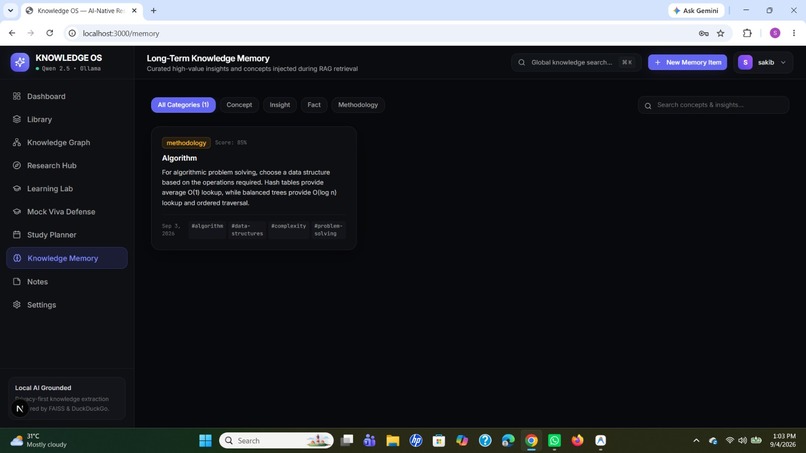Open Settings in sidebar
The width and height of the screenshot is (806, 453).
tap(67, 305)
